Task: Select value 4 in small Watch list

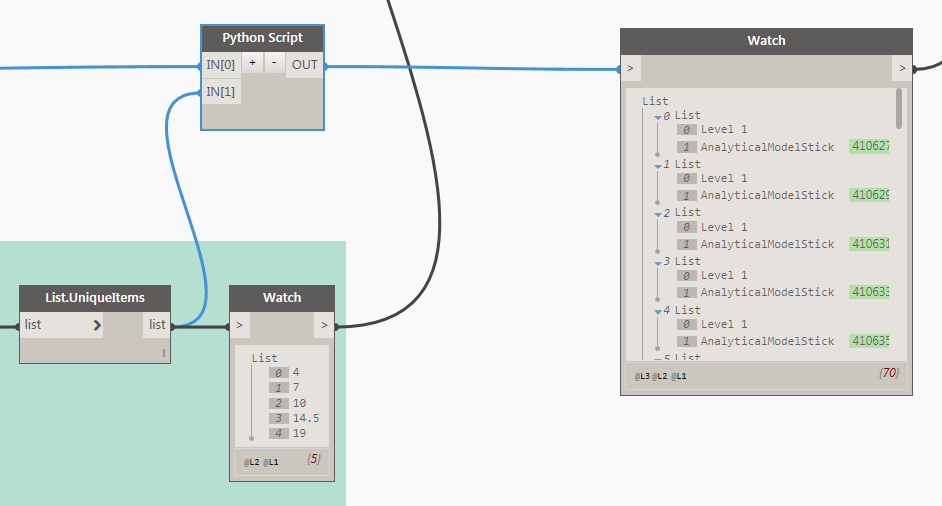Action: click(x=296, y=373)
